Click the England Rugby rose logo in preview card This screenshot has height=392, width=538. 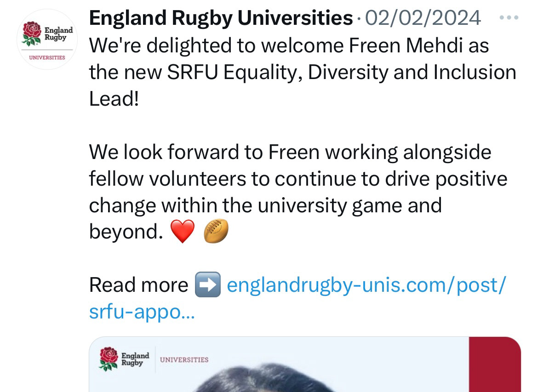tap(109, 359)
